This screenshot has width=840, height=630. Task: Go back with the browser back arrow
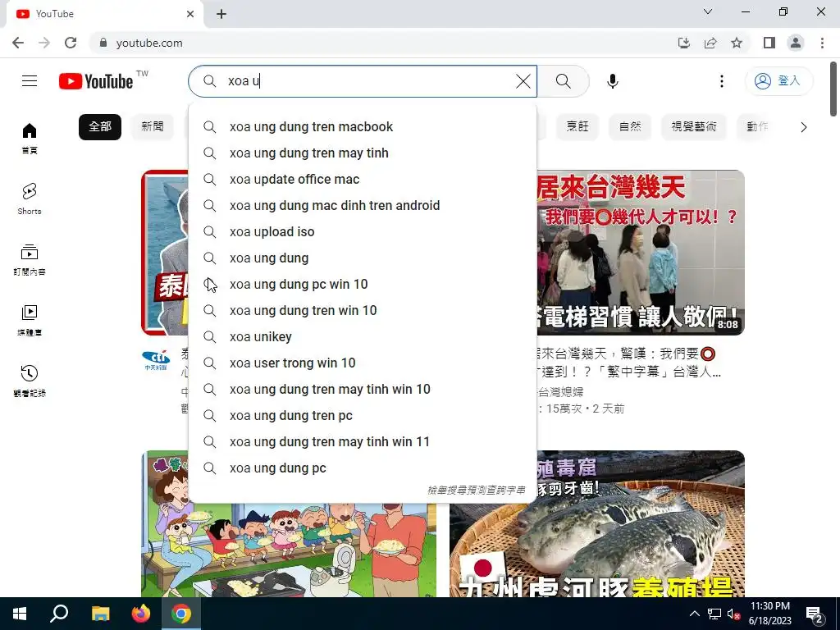(18, 43)
